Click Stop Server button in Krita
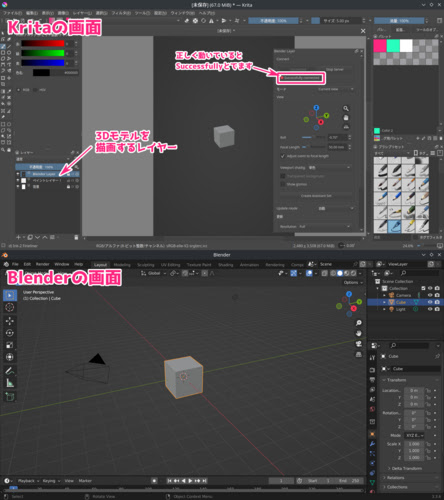444x500 pixels. pyautogui.click(x=335, y=69)
